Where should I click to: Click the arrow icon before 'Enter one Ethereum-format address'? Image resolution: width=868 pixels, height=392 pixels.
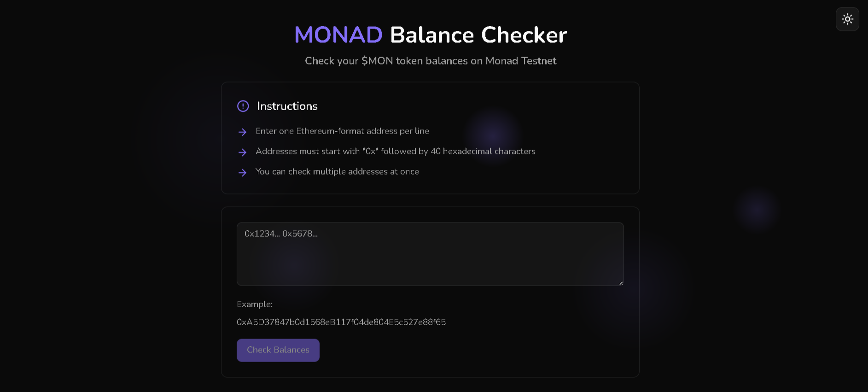242,132
